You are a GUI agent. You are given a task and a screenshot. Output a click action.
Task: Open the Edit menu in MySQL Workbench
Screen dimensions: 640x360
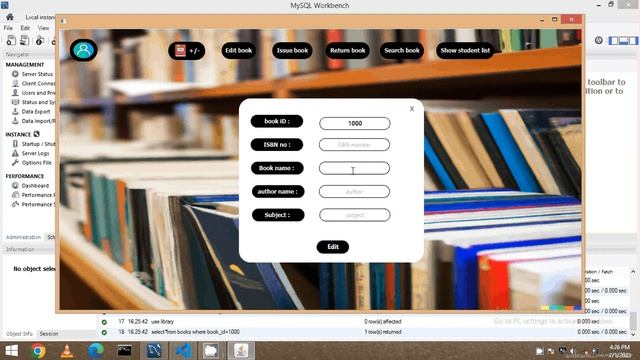25,28
